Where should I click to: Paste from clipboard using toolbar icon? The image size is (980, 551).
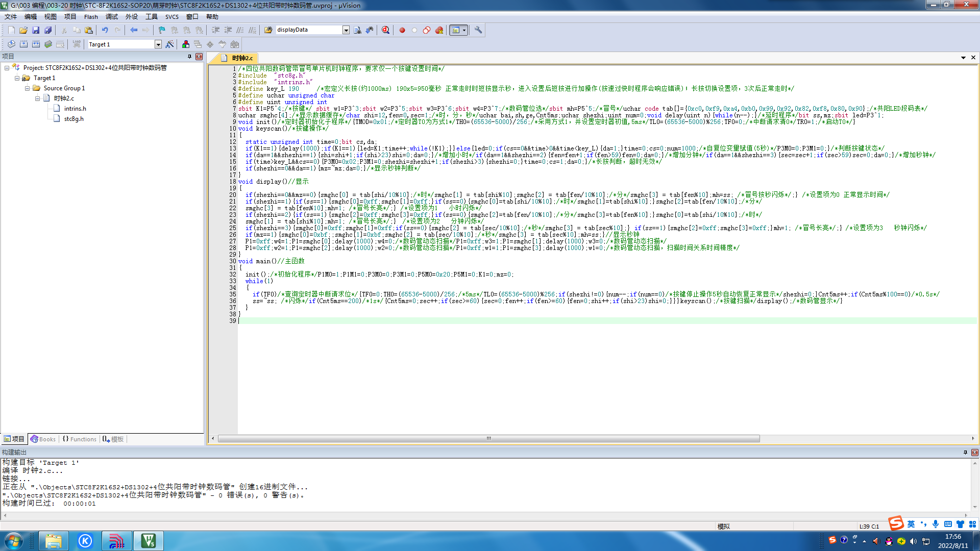pos(89,30)
